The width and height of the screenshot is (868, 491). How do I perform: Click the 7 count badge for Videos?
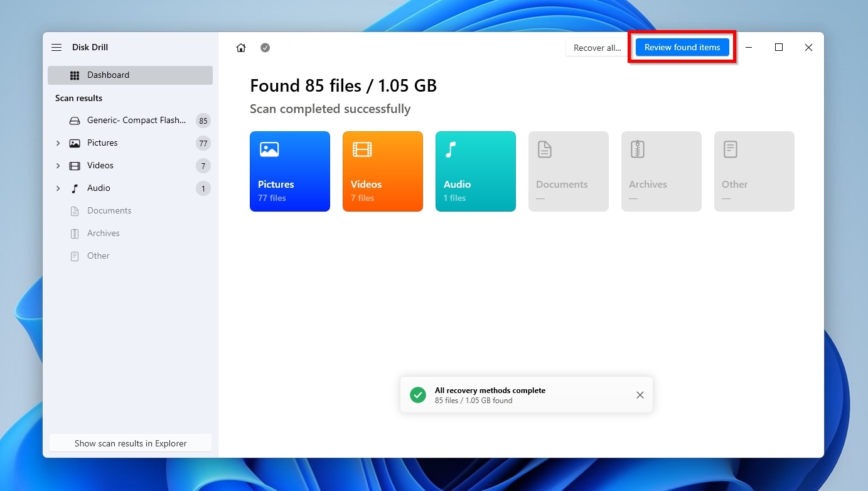pos(203,166)
